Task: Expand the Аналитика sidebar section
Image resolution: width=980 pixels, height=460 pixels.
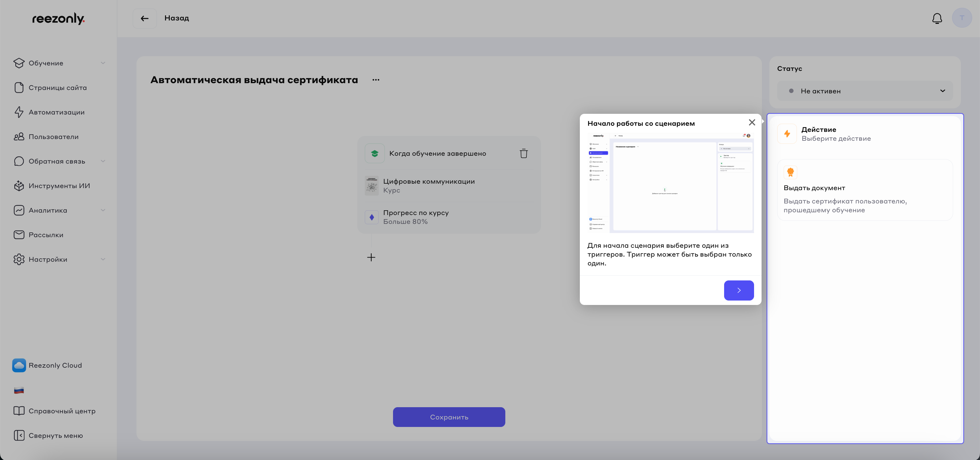Action: coord(59,210)
